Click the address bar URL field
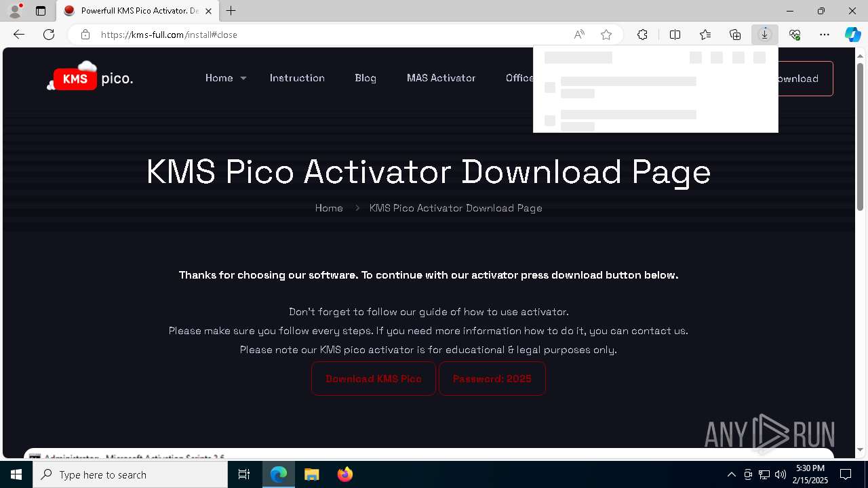Screen dimensions: 868x488 (x=332, y=35)
